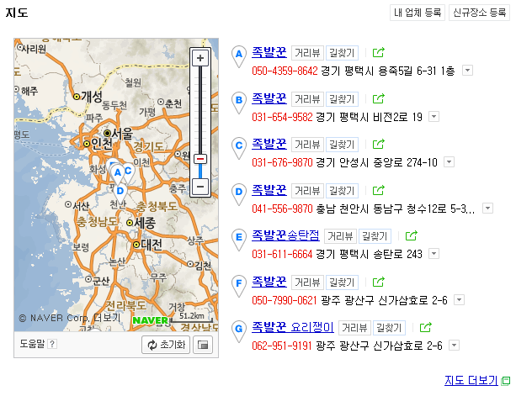Share 족발꾼 요리쟁이 via green share icon

(425, 327)
